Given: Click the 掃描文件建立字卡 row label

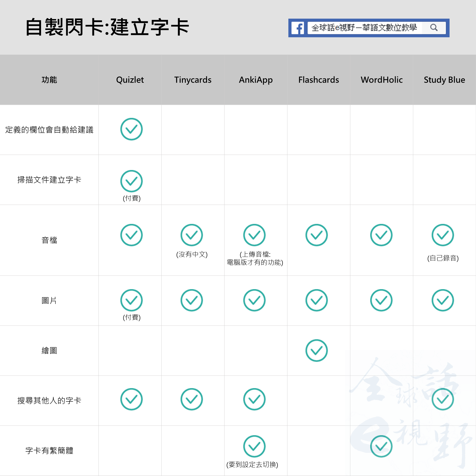Looking at the screenshot, I should (x=49, y=180).
